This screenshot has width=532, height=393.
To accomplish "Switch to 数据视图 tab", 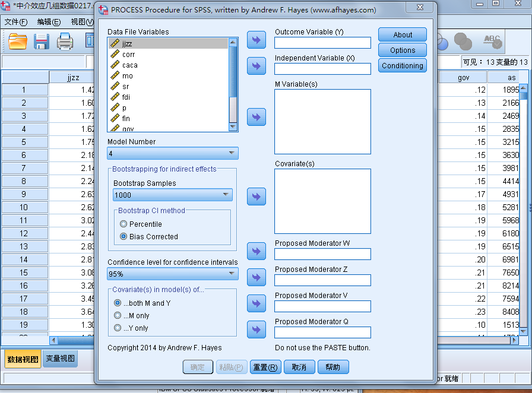I will pyautogui.click(x=23, y=359).
